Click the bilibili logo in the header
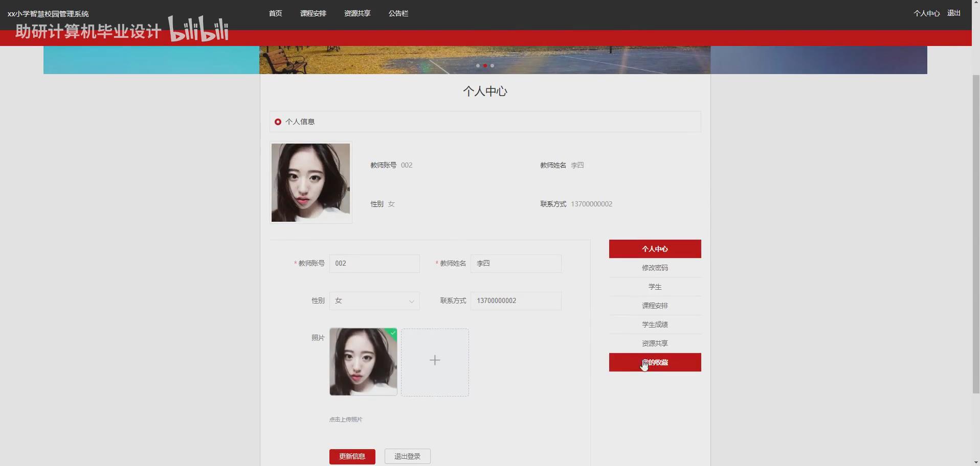The image size is (980, 466). (x=198, y=28)
